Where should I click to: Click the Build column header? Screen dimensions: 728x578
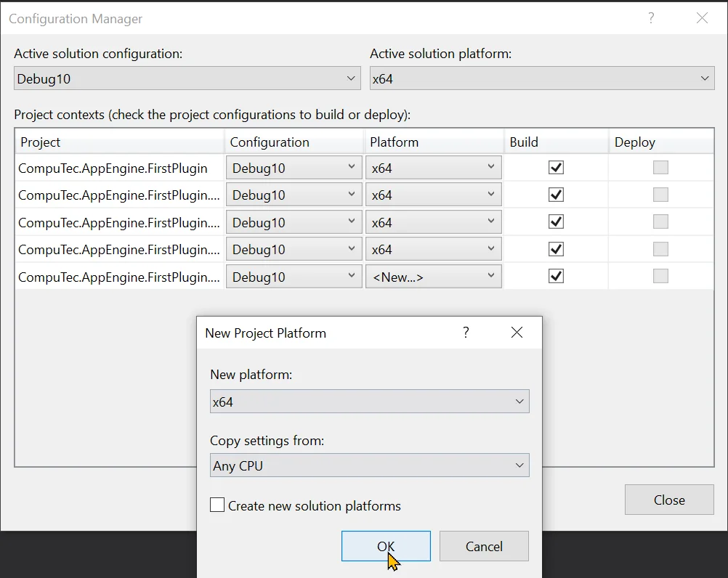(556, 142)
